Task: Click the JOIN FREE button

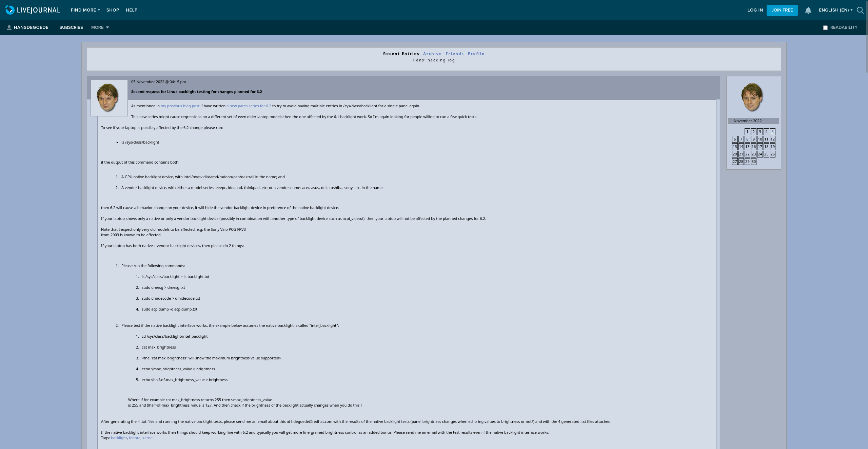Action: 782,10
